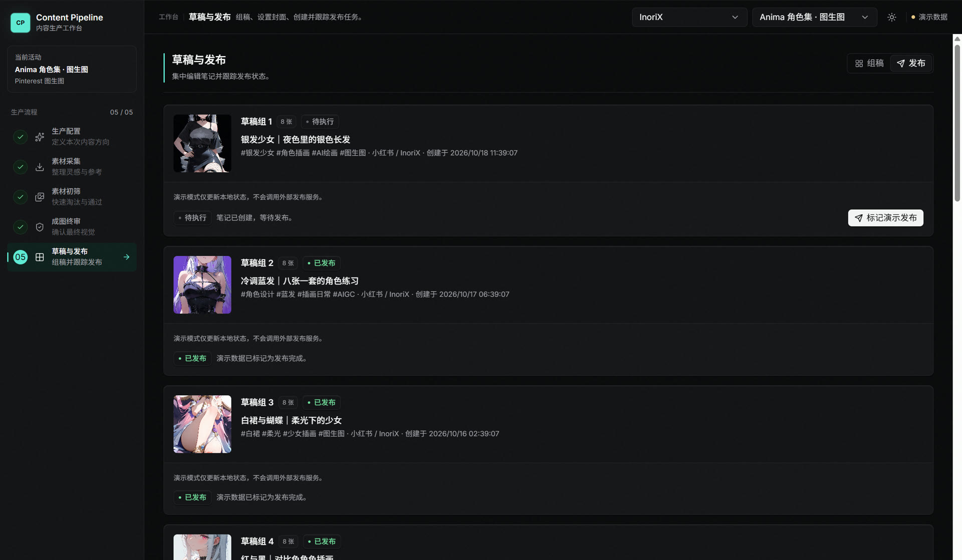Click the vertical scrollbar thumb

point(957,123)
